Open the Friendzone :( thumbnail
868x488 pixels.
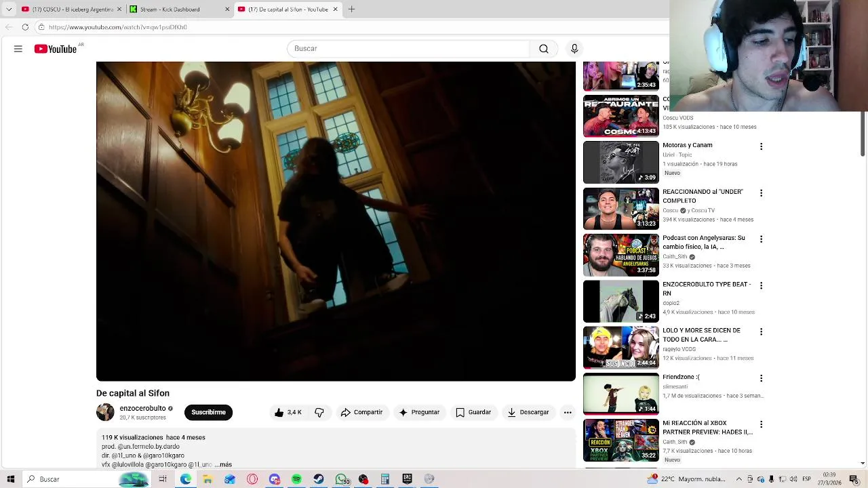(x=620, y=394)
